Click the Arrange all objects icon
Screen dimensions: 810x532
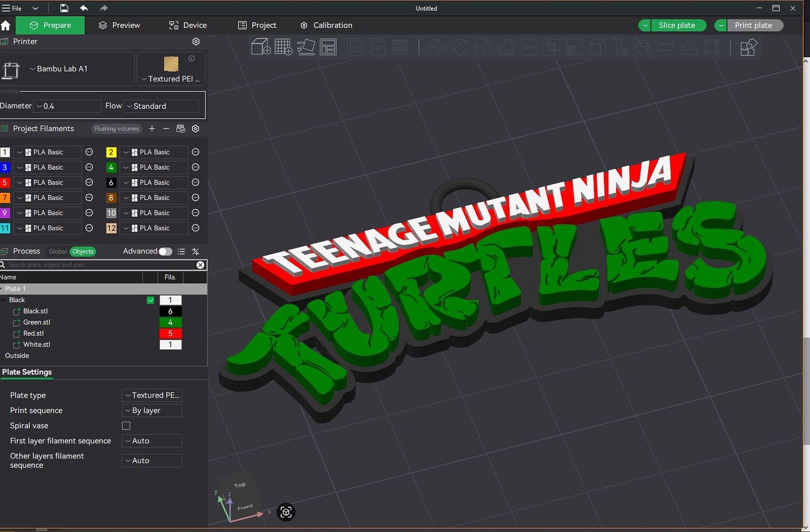pos(328,47)
